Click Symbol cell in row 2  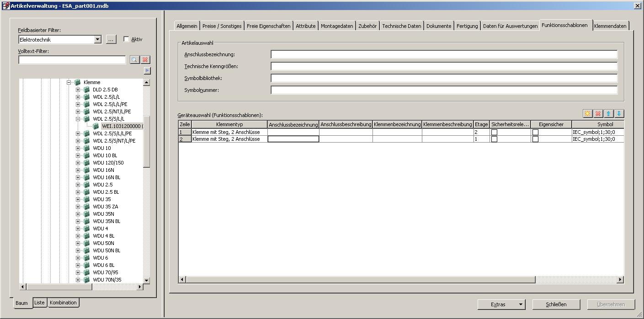[x=598, y=139]
